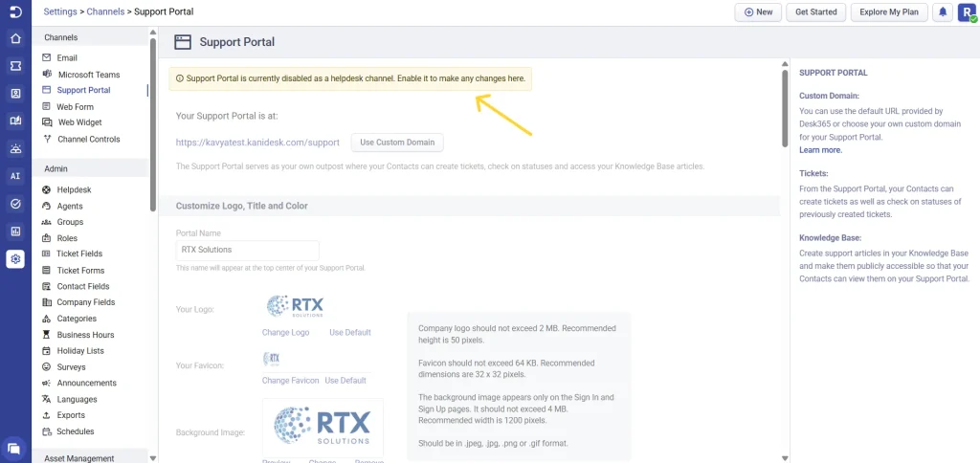Click the Use Custom Domain button
The height and width of the screenshot is (463, 980).
(397, 143)
